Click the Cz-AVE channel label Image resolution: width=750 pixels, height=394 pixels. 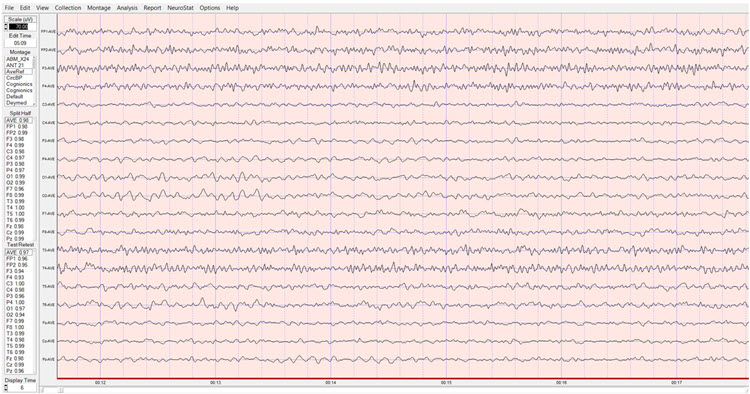48,341
